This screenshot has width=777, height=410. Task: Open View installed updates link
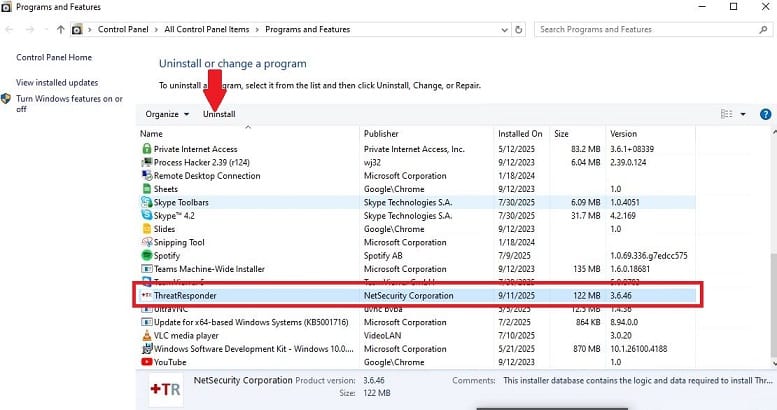point(57,82)
